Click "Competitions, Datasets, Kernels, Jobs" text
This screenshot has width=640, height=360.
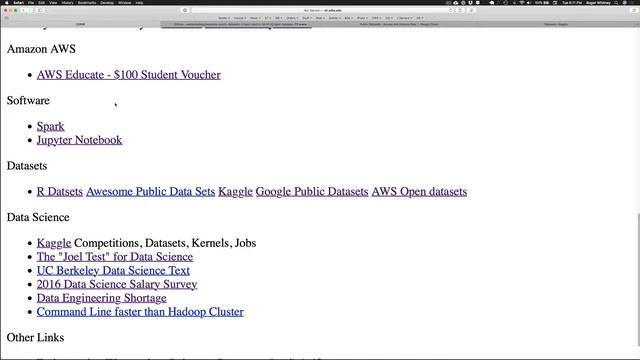pos(165,243)
